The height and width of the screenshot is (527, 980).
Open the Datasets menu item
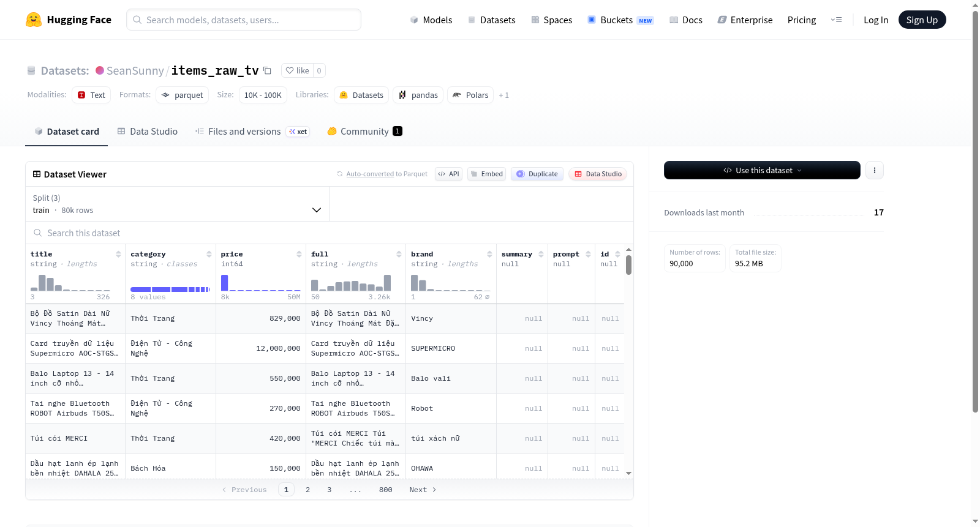point(491,20)
